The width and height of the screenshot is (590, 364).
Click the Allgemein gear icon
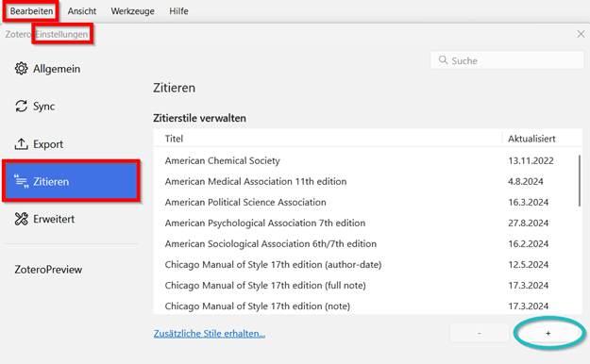point(21,69)
